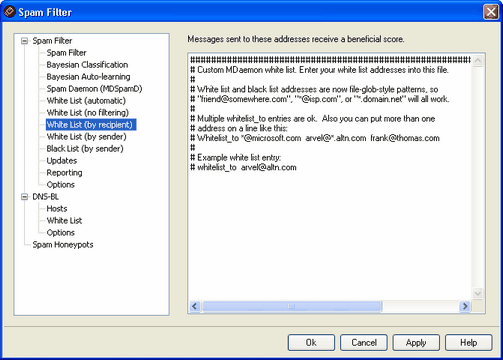Collapse the Spam Filter tree node
The image size is (503, 360).
click(x=24, y=41)
